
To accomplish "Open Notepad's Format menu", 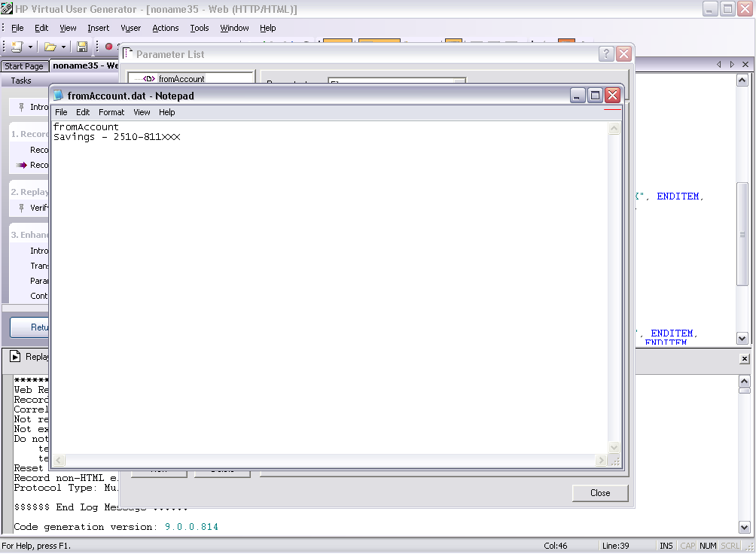I will pos(111,112).
